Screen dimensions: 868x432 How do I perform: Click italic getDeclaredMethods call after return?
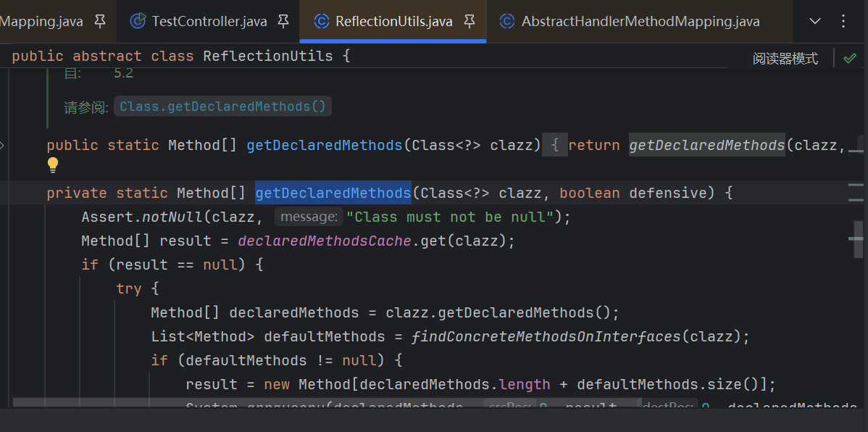(x=707, y=146)
